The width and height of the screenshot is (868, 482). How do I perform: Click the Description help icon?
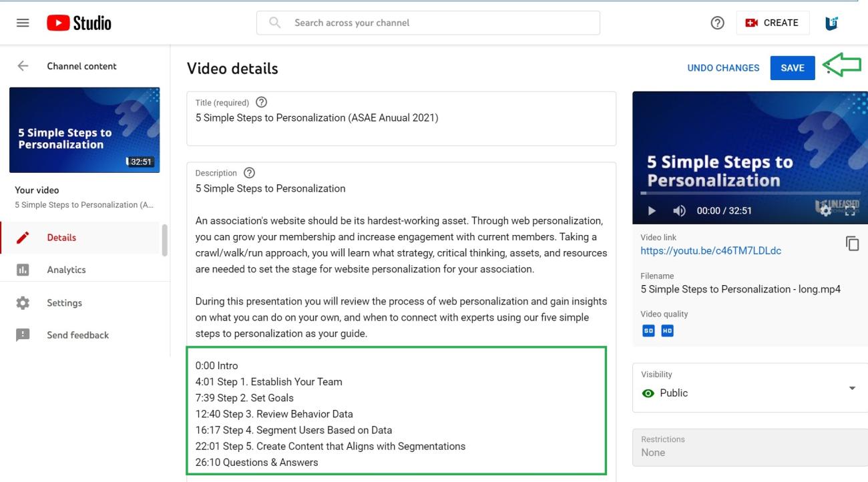coord(249,173)
